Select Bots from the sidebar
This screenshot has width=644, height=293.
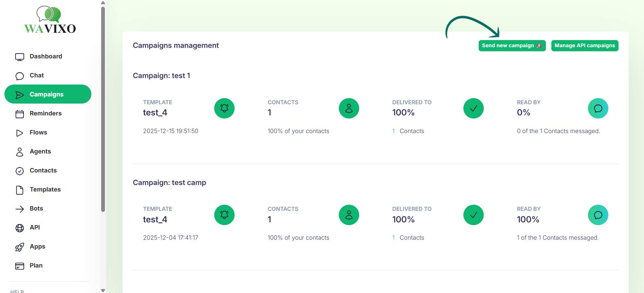36,208
